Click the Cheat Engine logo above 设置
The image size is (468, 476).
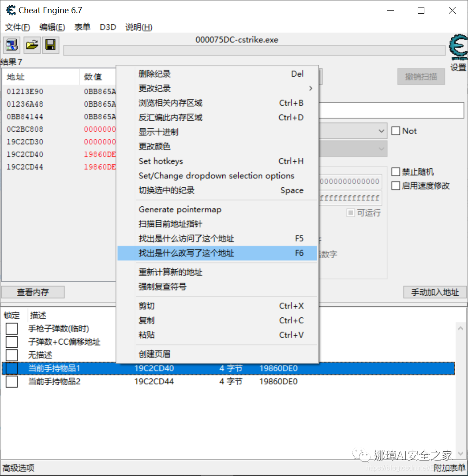[458, 47]
